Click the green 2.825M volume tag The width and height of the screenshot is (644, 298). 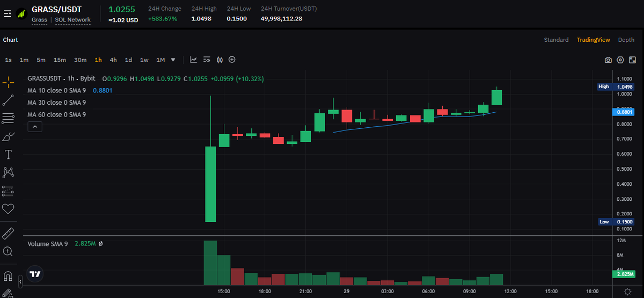coord(623,274)
